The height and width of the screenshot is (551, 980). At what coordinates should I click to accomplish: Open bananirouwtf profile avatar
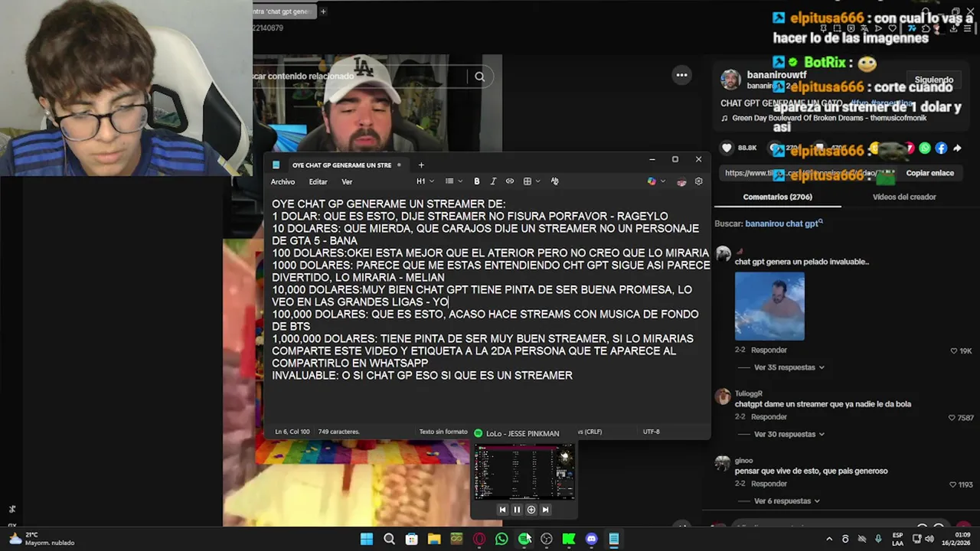click(731, 80)
